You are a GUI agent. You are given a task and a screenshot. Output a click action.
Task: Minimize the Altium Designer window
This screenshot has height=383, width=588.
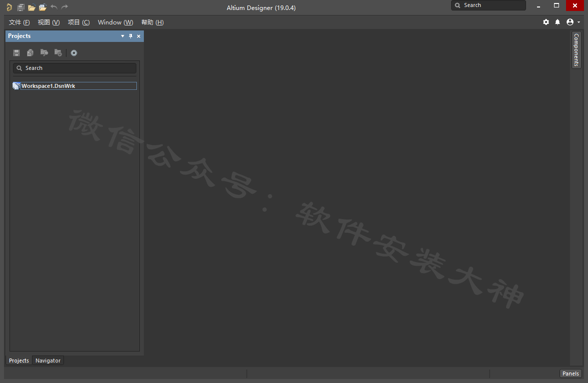click(539, 6)
